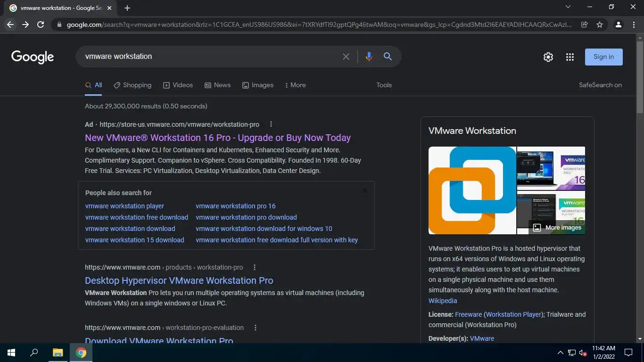Viewport: 644px width, 362px height.
Task: Open the muted volume tray icon
Action: point(583,353)
